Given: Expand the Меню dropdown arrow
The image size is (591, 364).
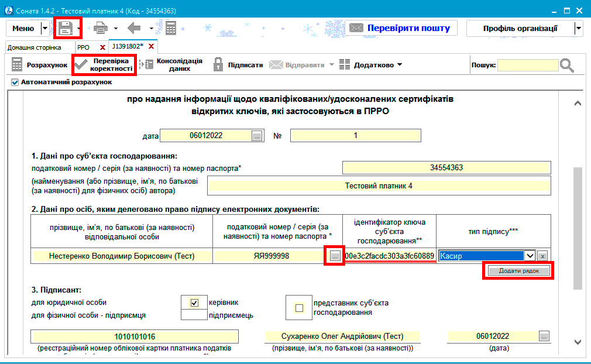Looking at the screenshot, I should click(45, 28).
